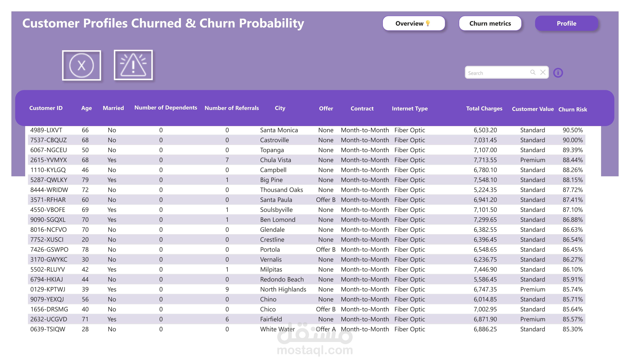Sort by Number of Dependents header
Image resolution: width=630 pixels, height=364 pixels.
click(166, 108)
